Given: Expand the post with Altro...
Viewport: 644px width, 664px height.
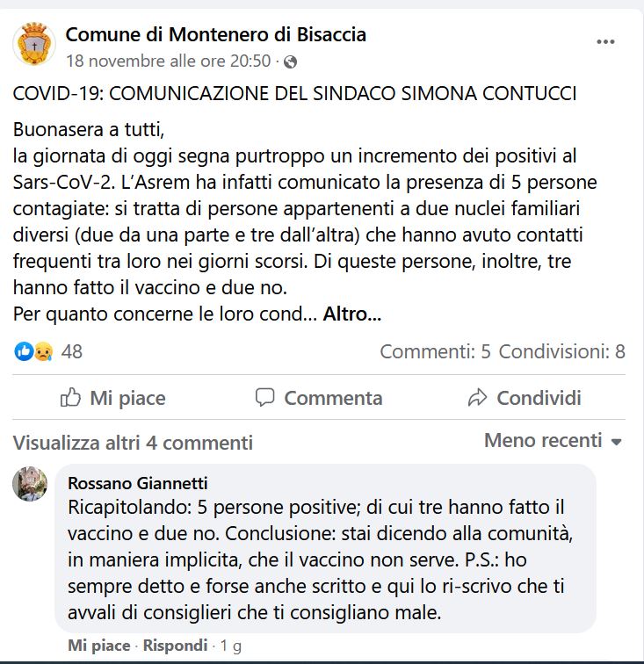Looking at the screenshot, I should click(x=352, y=314).
